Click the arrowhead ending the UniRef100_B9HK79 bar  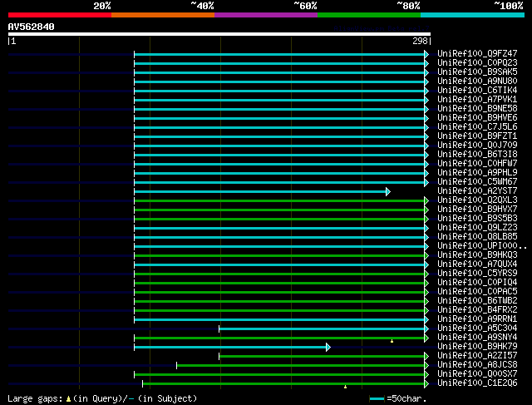point(328,347)
